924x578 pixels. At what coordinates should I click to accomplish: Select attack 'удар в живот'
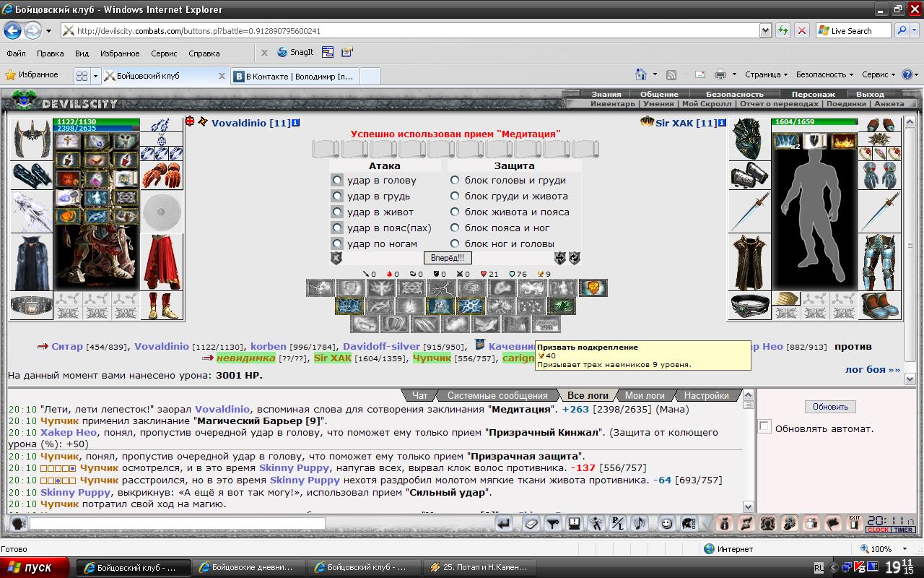click(x=337, y=212)
